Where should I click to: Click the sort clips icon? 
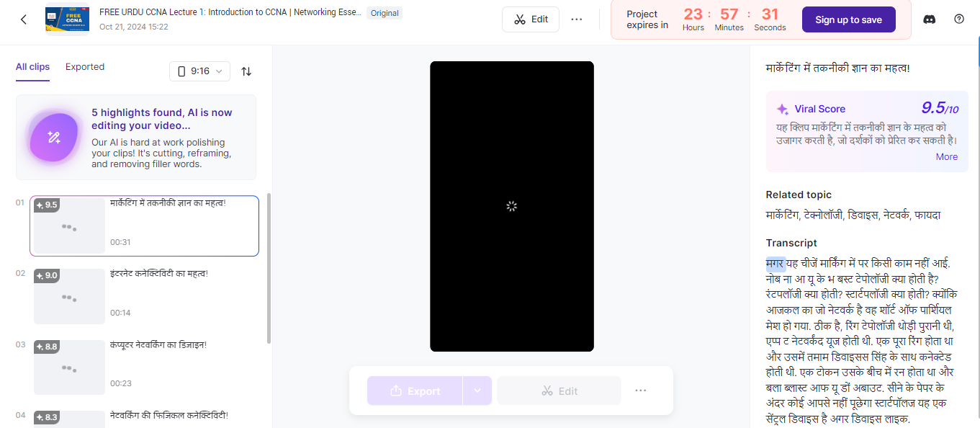(x=246, y=71)
